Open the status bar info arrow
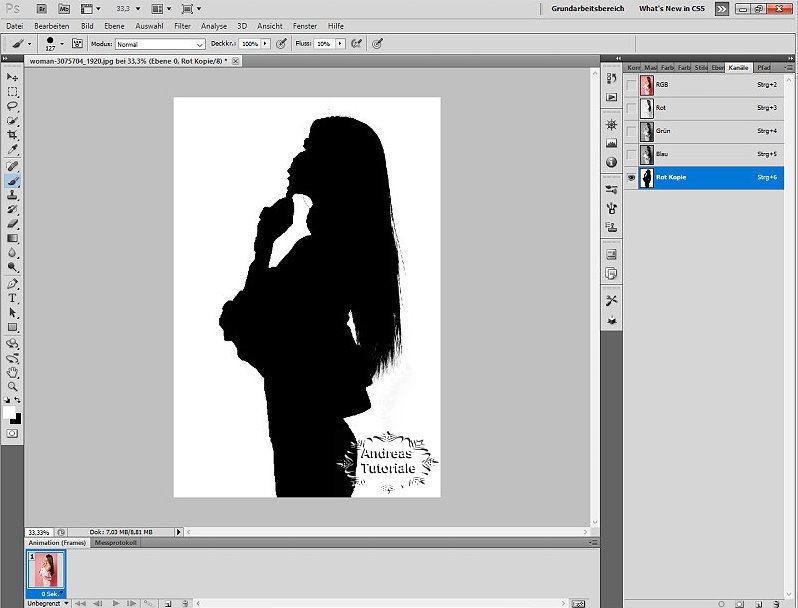This screenshot has height=608, width=798. point(179,532)
